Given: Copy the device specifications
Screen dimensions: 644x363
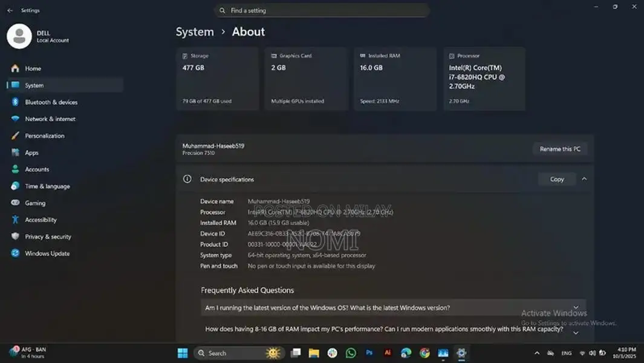Looking at the screenshot, I should click(x=556, y=179).
